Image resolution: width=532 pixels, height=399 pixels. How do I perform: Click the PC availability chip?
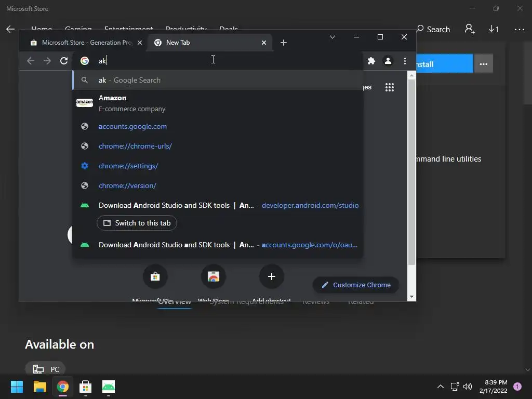46,369
